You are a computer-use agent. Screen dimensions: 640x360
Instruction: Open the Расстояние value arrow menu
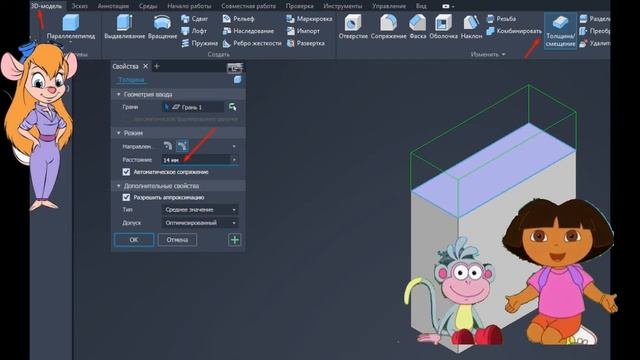(234, 160)
